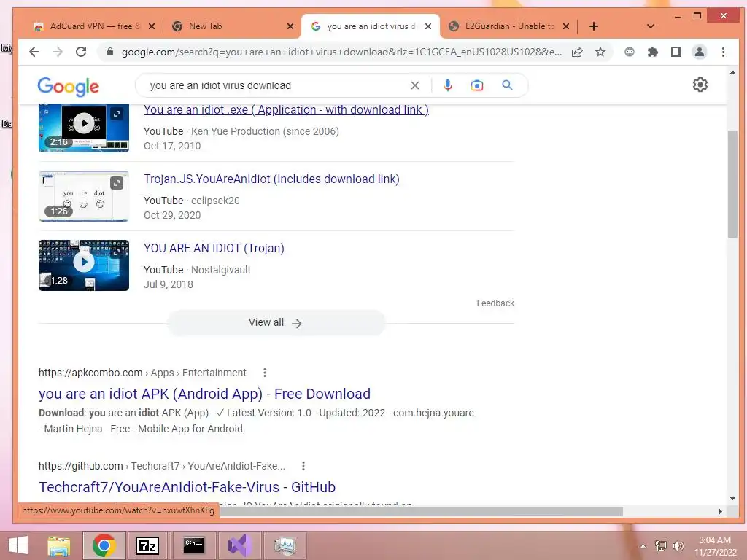
Task: Expand preview on the 2:16 video thumbnail
Action: (117, 114)
